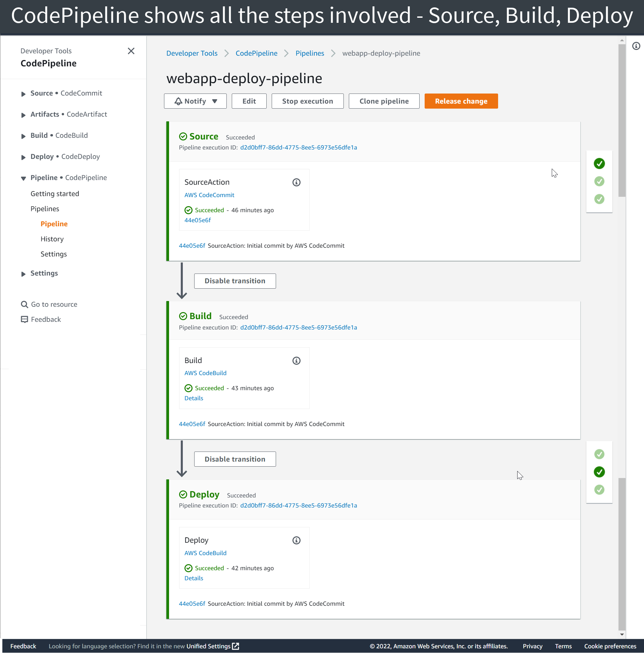The height and width of the screenshot is (653, 644).
Task: Click the info icon on the SourceAction card
Action: click(x=296, y=182)
